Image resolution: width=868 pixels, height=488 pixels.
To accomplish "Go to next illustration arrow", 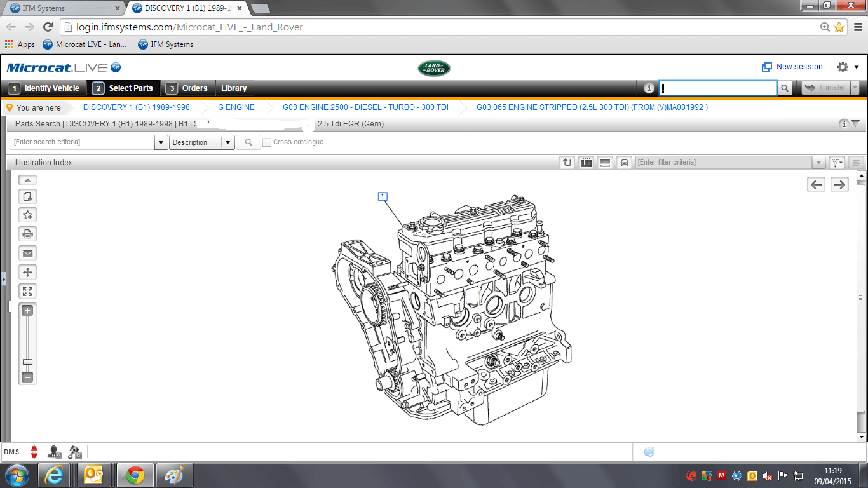I will (839, 184).
